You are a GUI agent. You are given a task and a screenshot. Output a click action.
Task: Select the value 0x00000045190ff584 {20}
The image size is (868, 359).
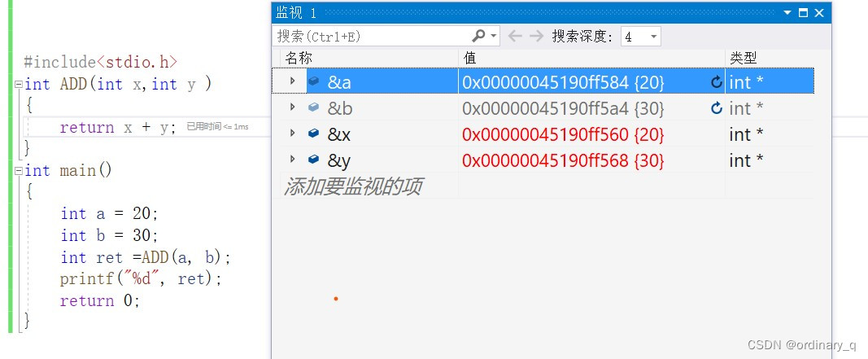pos(563,82)
